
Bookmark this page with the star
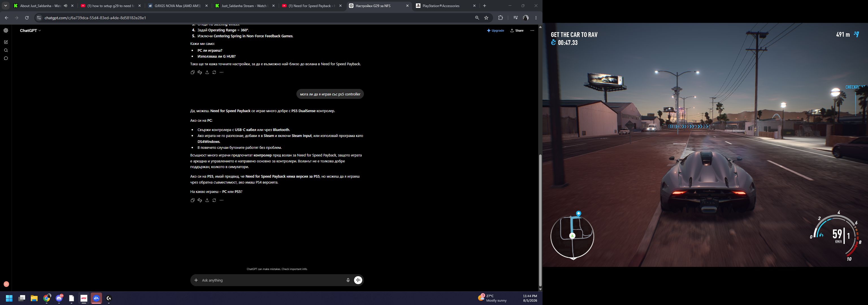coord(486,18)
